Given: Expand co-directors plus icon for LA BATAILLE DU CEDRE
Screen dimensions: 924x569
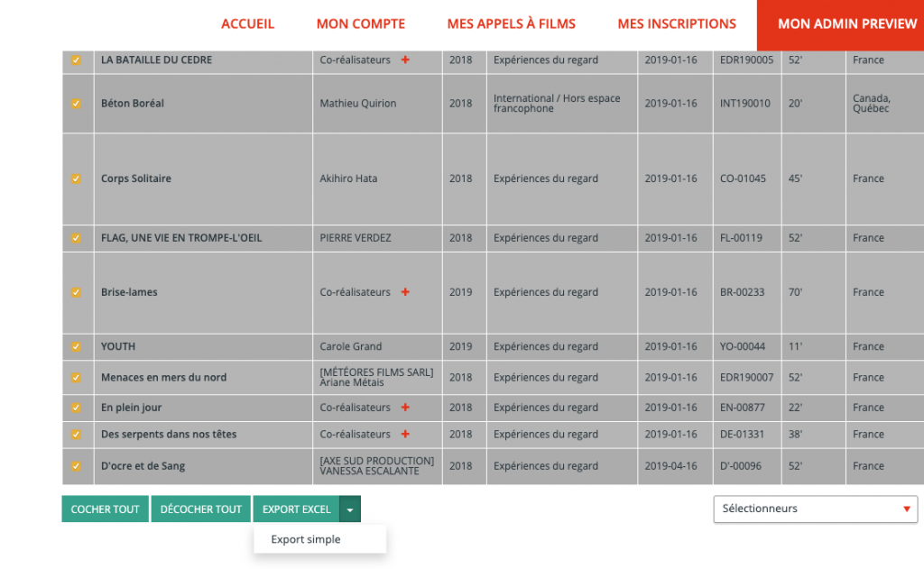Looking at the screenshot, I should pos(405,60).
